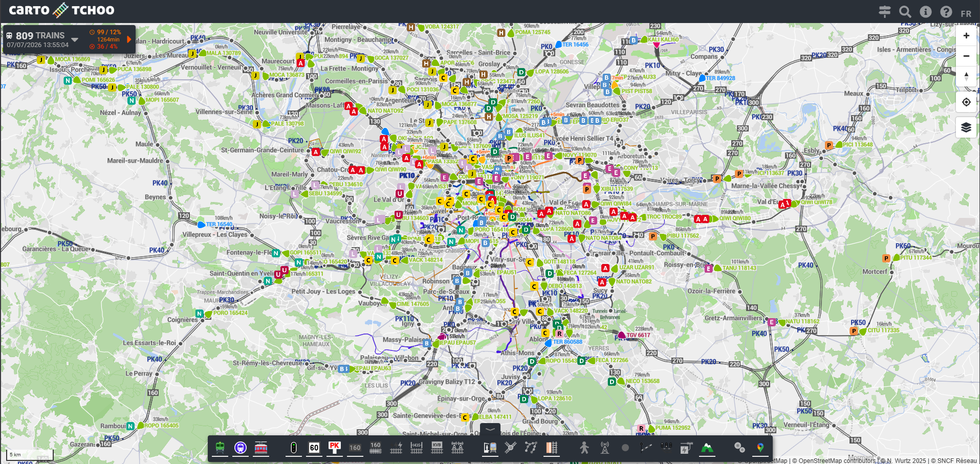This screenshot has height=464, width=980.
Task: Expand the 809 Trains dropdown arrow
Action: pos(75,39)
